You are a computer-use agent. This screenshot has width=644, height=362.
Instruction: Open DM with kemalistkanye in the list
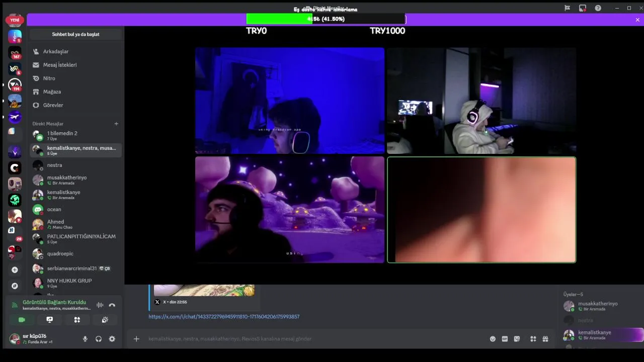75,195
